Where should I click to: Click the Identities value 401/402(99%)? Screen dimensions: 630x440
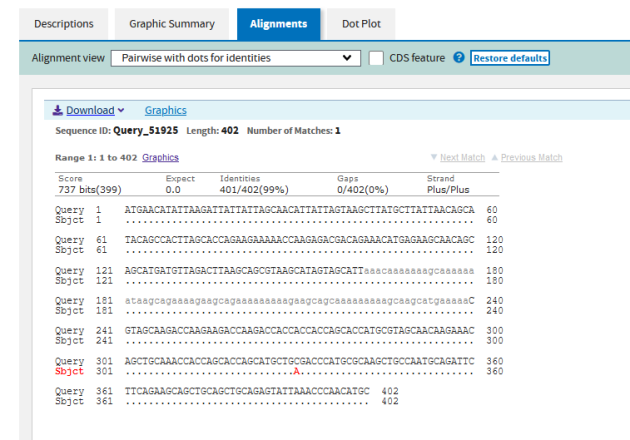254,187
